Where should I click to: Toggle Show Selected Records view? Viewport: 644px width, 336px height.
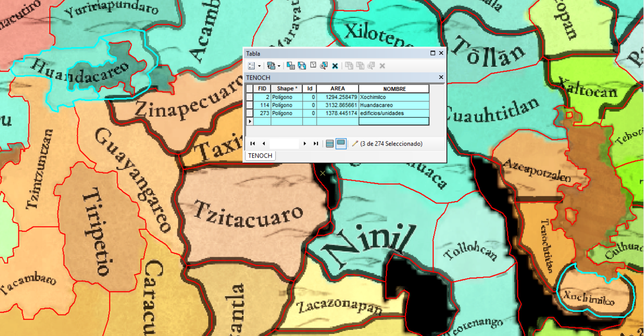pos(341,144)
